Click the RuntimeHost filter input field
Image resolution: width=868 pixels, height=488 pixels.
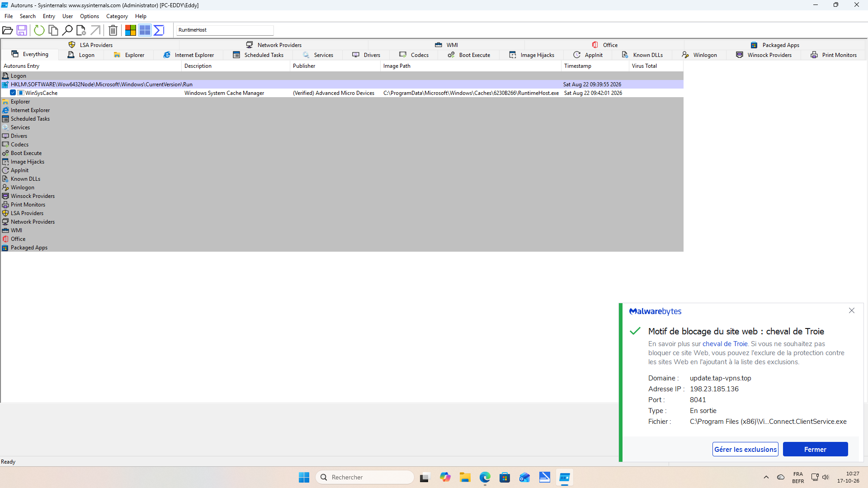tap(225, 30)
